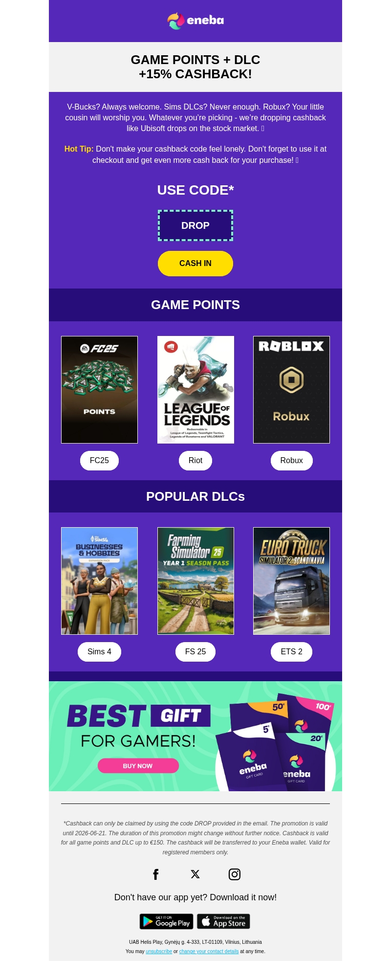Open Euro Truck Simulator 2 Scandinavia cover

click(292, 581)
